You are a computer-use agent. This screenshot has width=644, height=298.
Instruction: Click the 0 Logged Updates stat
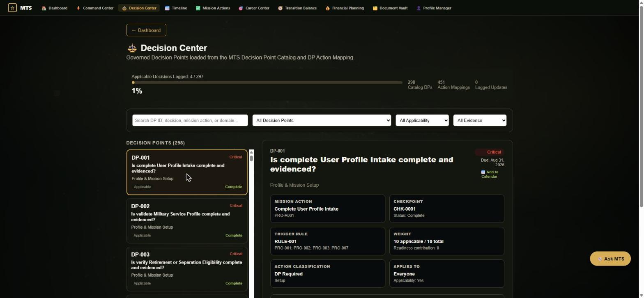point(491,85)
